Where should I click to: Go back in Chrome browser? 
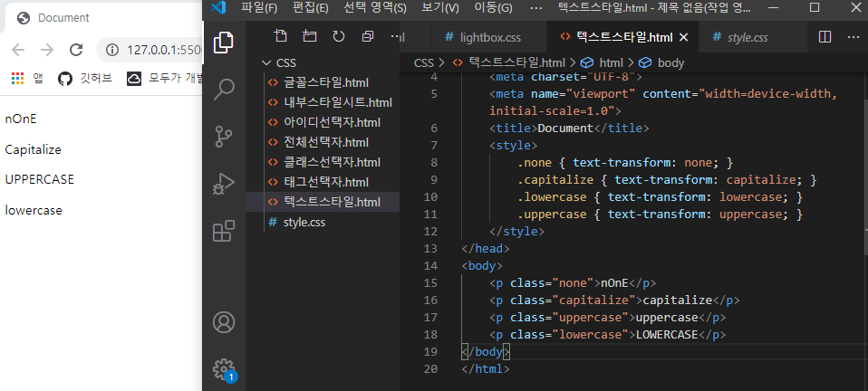[x=18, y=50]
